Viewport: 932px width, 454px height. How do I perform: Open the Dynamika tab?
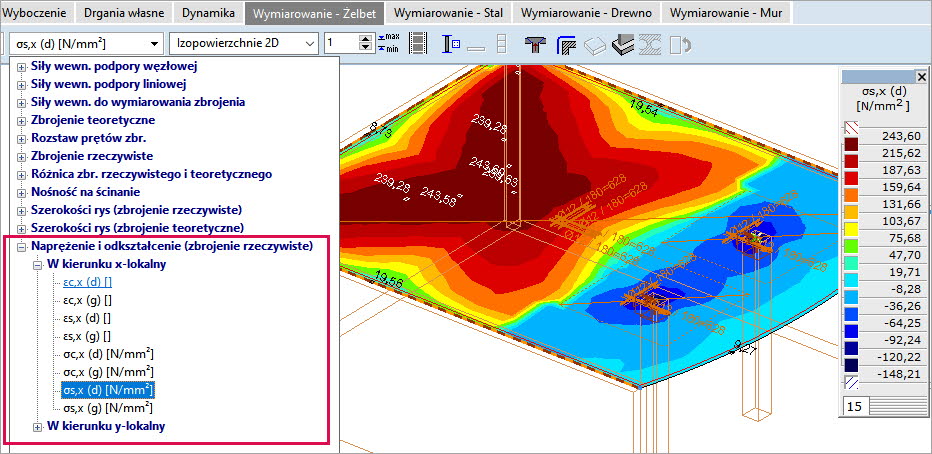(x=209, y=13)
